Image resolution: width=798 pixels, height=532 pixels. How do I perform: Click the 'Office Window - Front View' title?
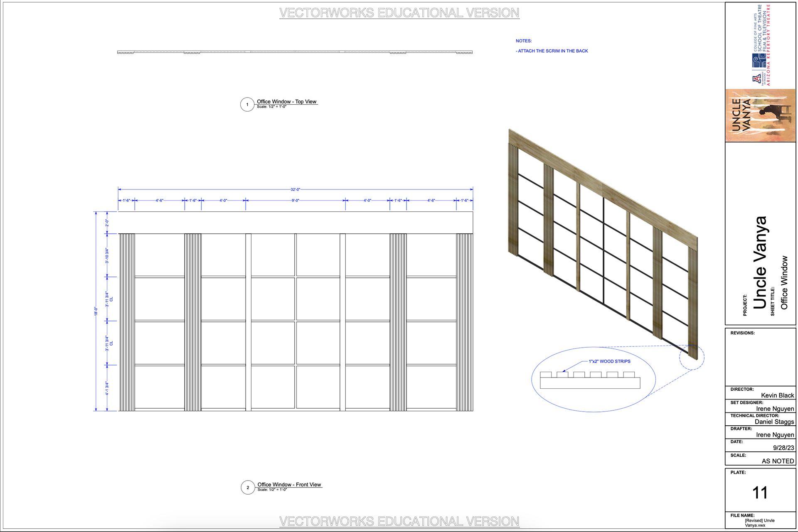(x=289, y=484)
